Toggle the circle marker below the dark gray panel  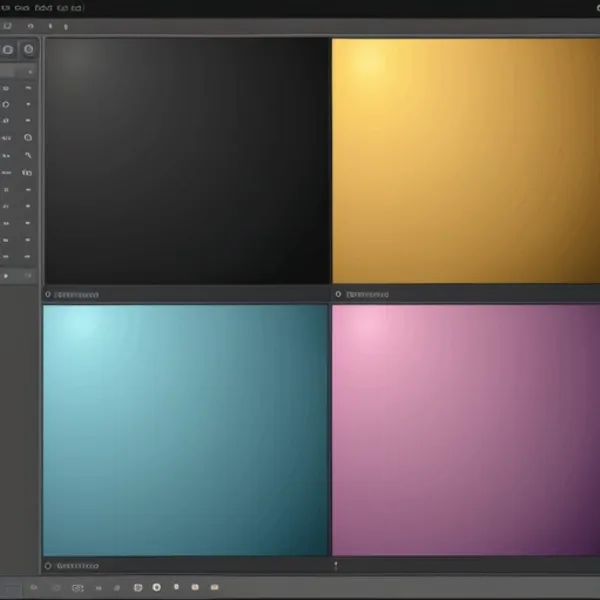tap(48, 295)
